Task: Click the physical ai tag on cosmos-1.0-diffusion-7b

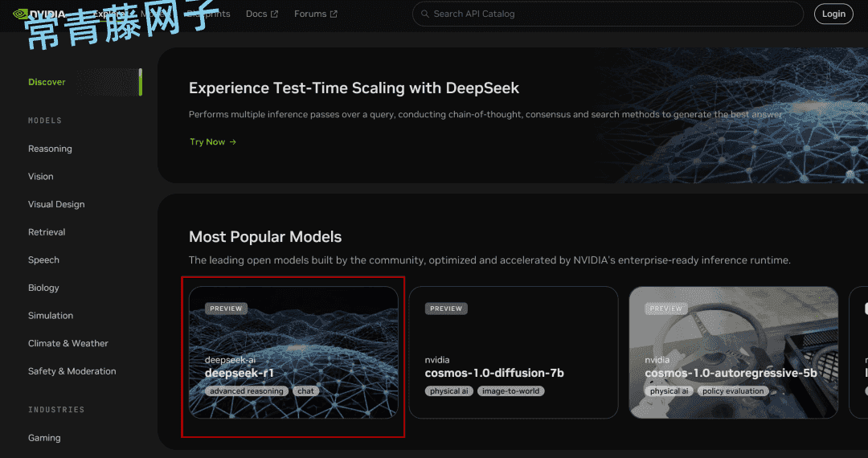Action: click(449, 391)
